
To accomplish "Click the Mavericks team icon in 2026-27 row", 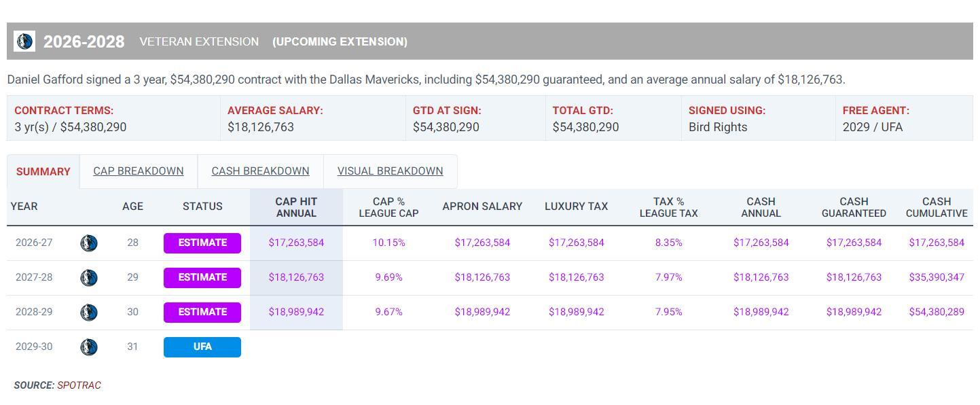I will (89, 243).
